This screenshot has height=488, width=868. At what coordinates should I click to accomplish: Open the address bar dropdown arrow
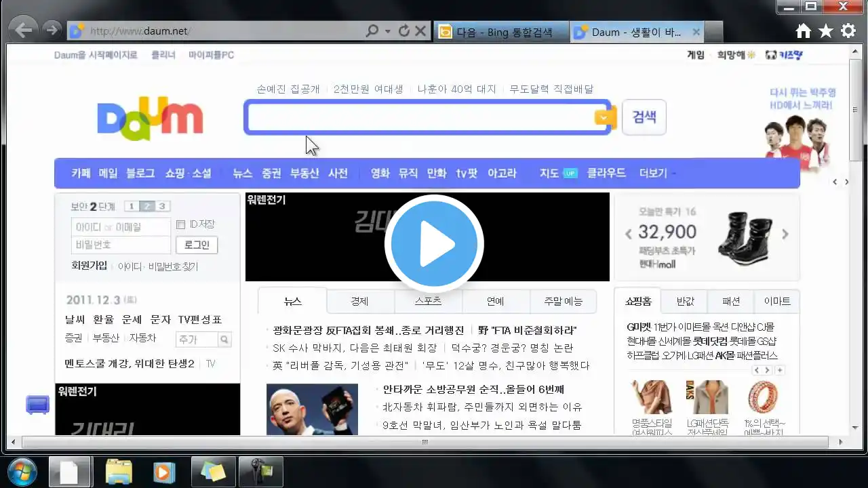pos(388,31)
